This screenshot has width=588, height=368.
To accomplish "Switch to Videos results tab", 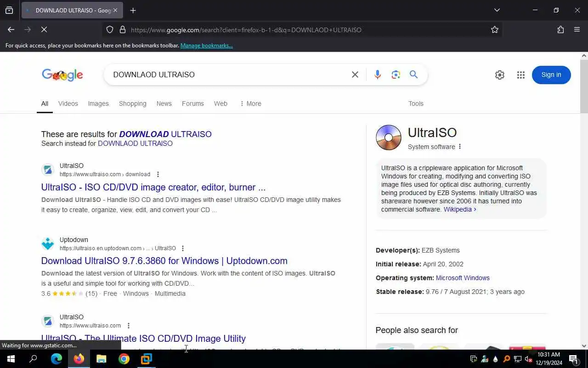I will [x=68, y=103].
